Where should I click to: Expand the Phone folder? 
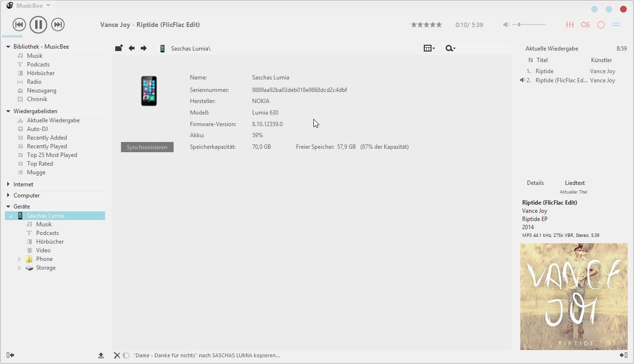click(x=20, y=259)
